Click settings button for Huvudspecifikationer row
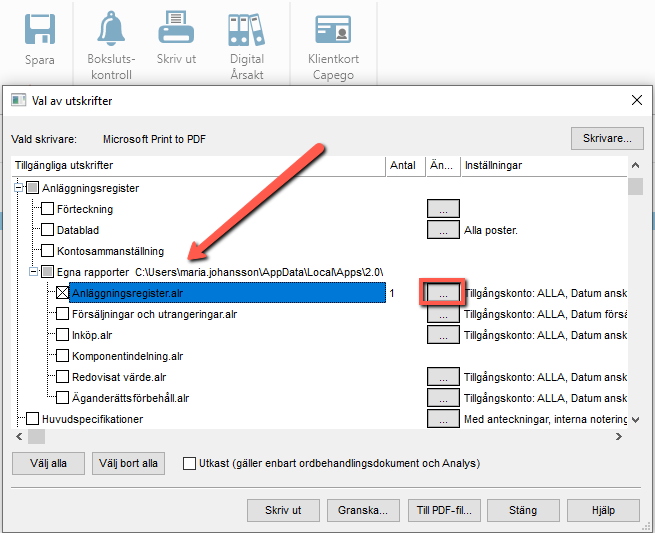This screenshot has height=533, width=655. (443, 419)
